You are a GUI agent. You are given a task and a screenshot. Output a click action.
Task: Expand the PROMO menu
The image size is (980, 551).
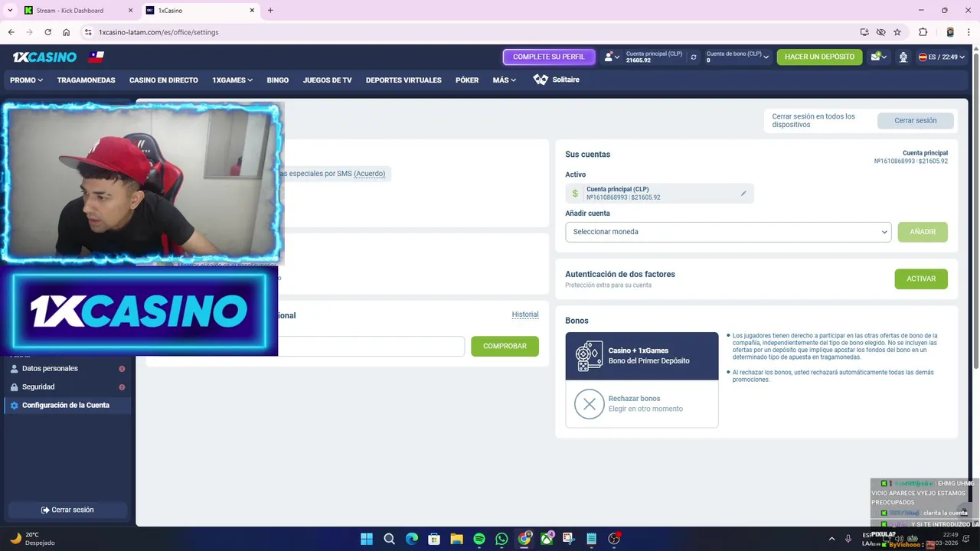pos(27,80)
